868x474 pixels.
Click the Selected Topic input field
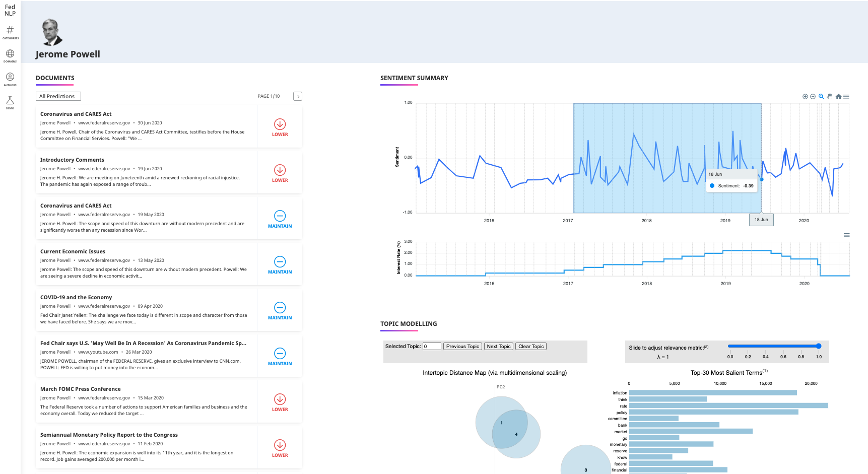(432, 347)
